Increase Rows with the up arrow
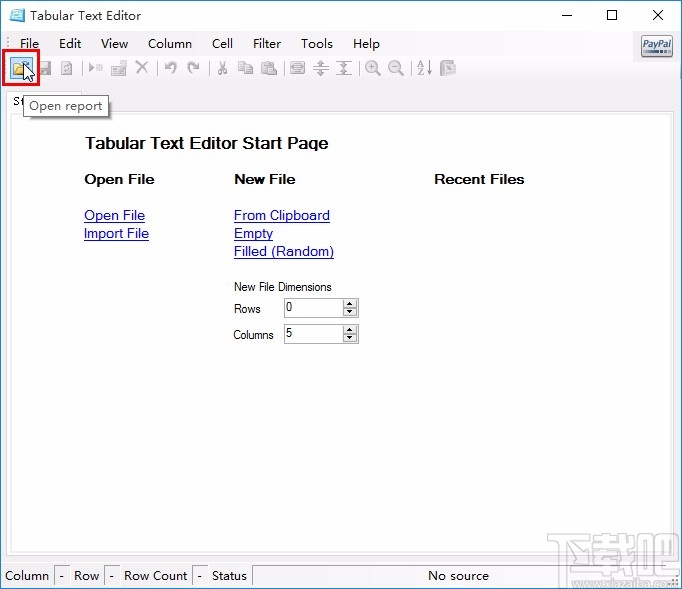 coord(350,304)
